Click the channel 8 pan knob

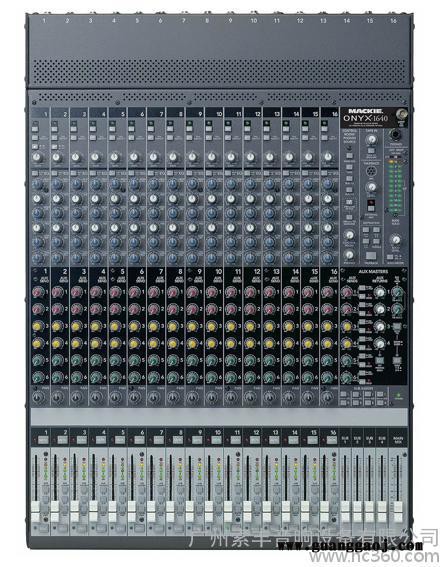[x=173, y=397]
